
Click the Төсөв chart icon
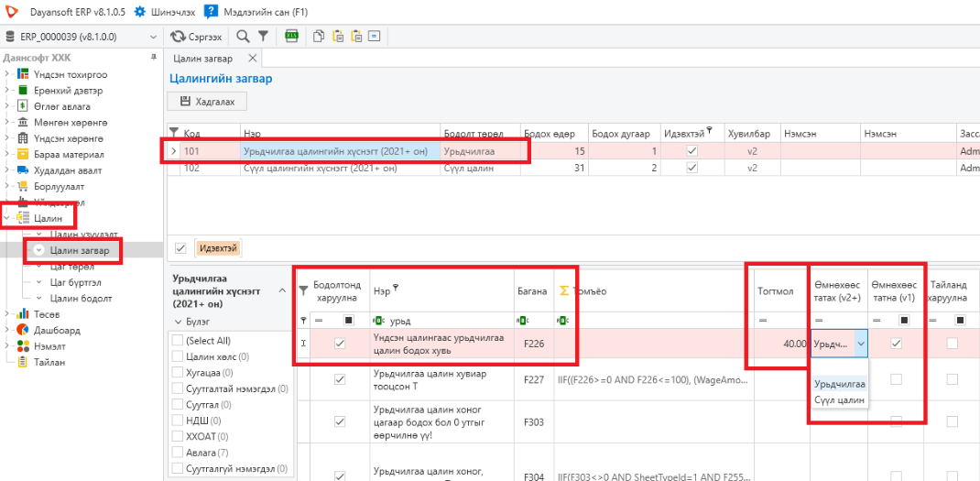[23, 313]
